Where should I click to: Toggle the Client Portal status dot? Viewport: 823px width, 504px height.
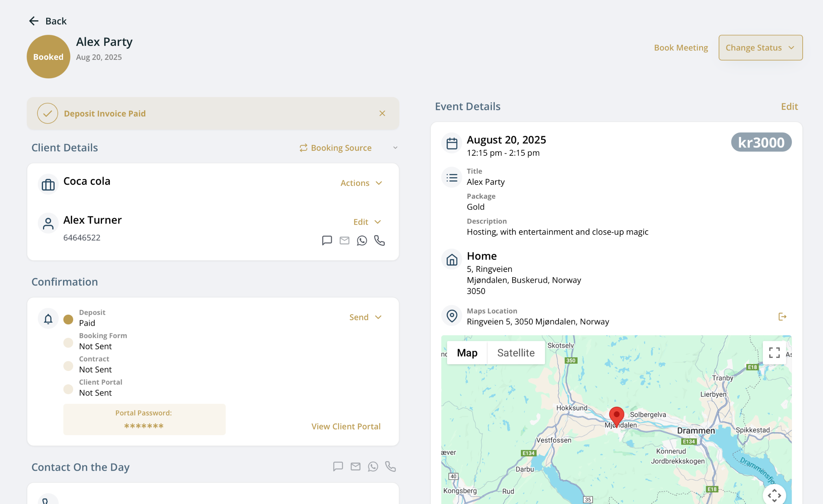68,389
